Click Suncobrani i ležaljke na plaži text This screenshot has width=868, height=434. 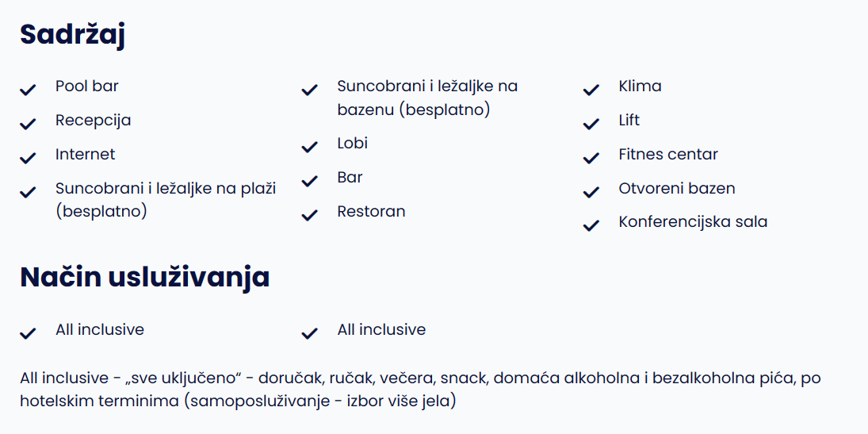(166, 199)
